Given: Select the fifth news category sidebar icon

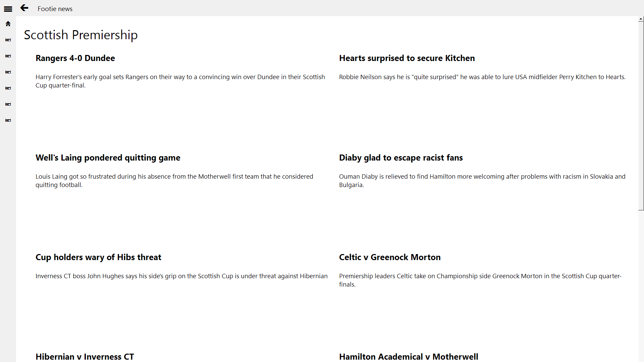Looking at the screenshot, I should (x=8, y=104).
